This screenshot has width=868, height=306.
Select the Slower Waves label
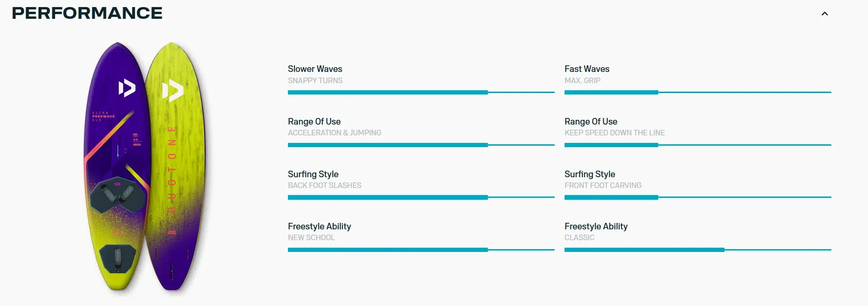click(x=315, y=69)
